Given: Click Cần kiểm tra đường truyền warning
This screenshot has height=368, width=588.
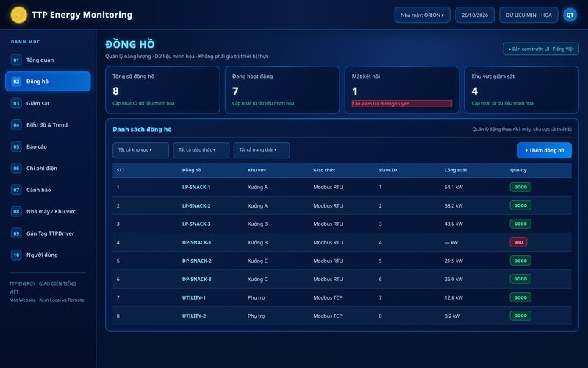Looking at the screenshot, I should tap(401, 104).
